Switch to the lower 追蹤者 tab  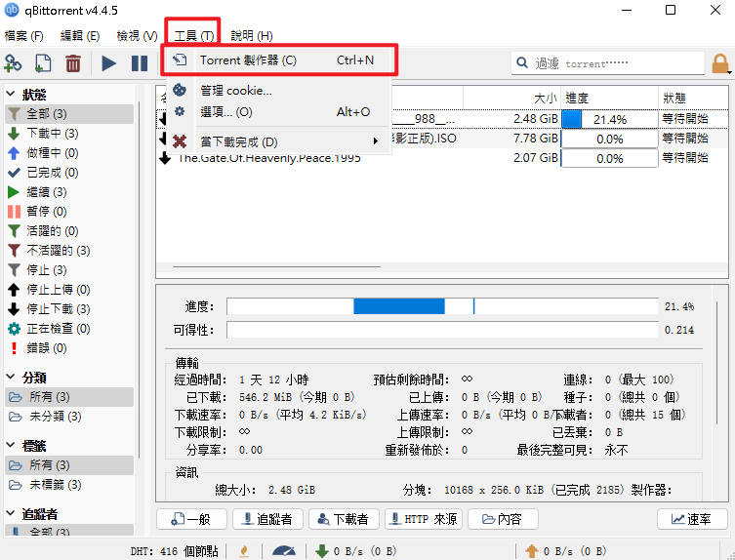click(267, 519)
